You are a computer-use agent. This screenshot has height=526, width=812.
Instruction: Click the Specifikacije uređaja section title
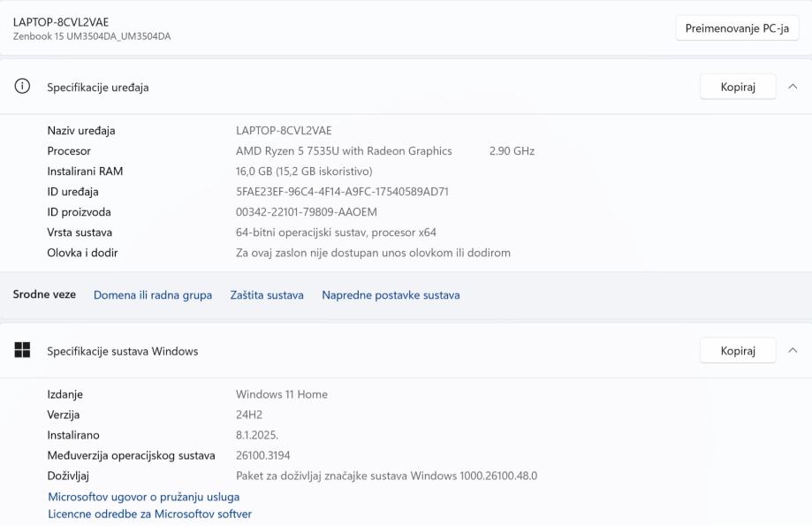[98, 88]
